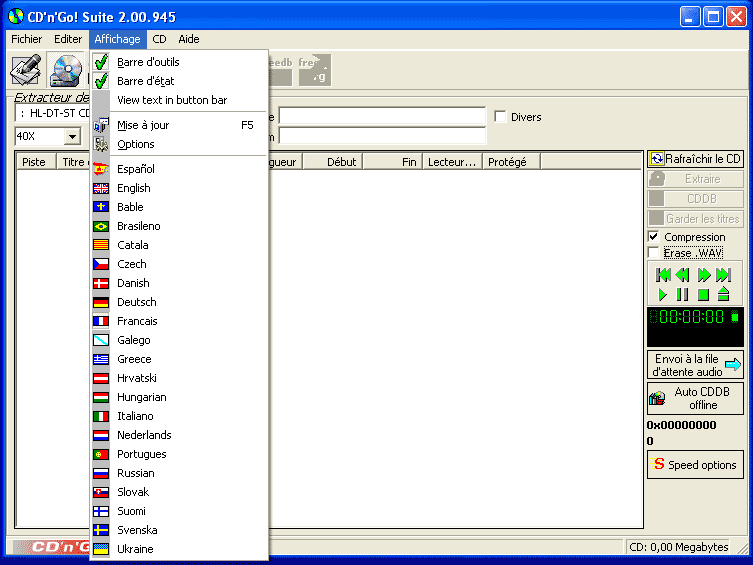Click the first text field beside Divers
This screenshot has width=753, height=565.
[382, 117]
